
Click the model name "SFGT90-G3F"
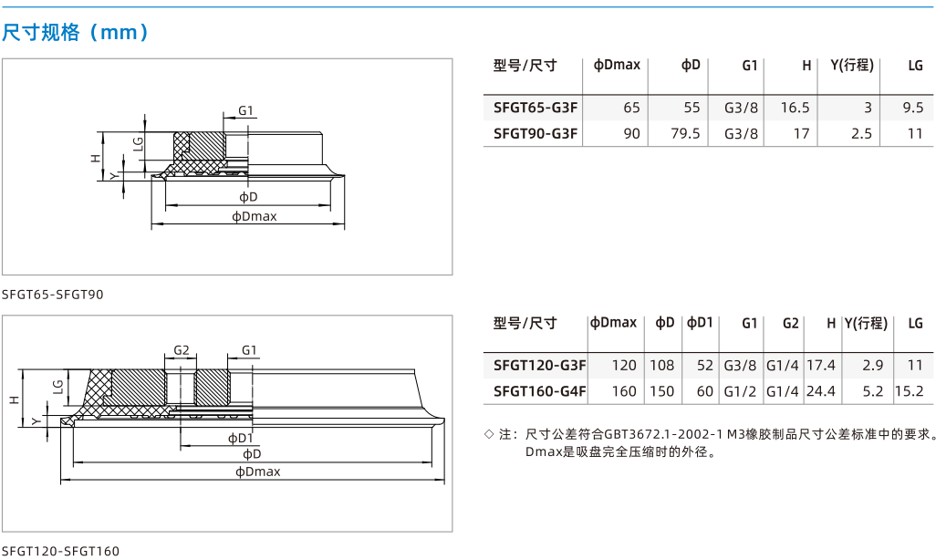[x=536, y=134]
